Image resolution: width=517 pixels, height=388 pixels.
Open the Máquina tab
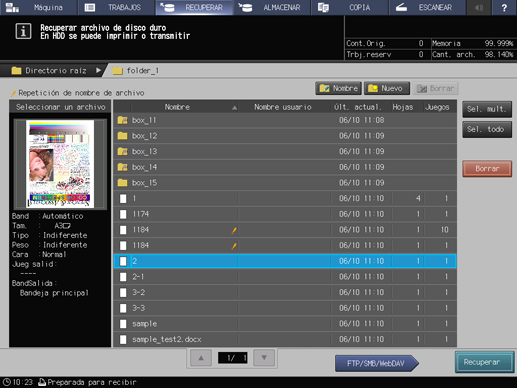(x=38, y=7)
